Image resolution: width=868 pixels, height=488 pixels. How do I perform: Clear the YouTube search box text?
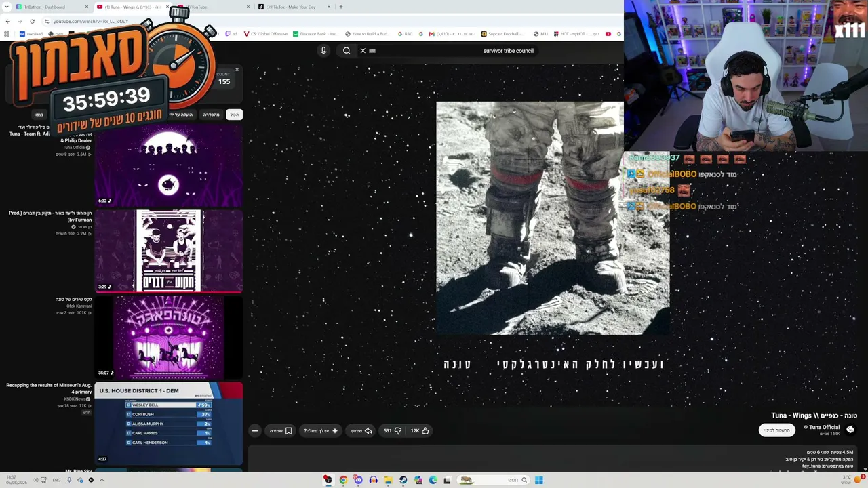pyautogui.click(x=363, y=51)
